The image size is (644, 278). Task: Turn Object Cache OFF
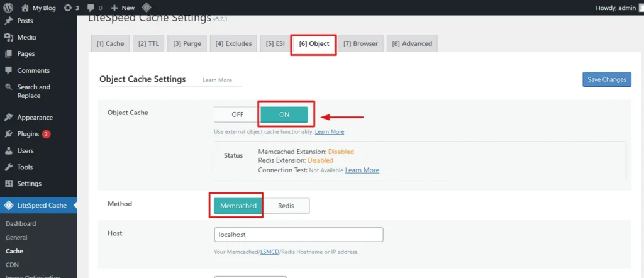[237, 114]
